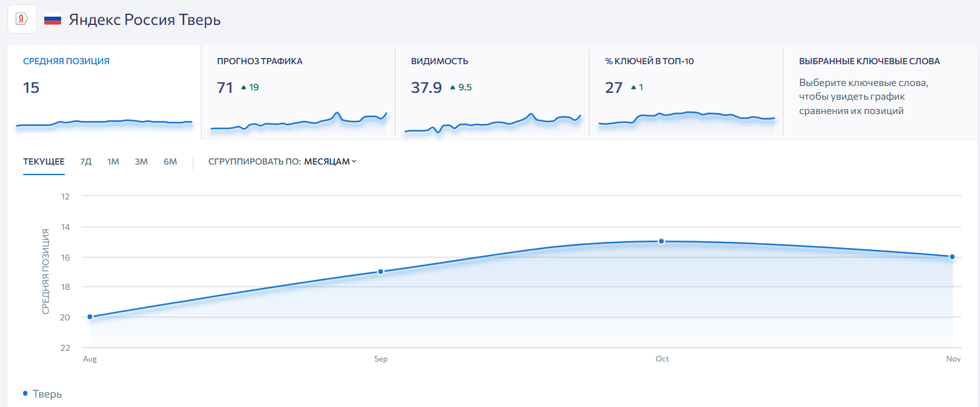Click the Сгруппировать по label

point(255,162)
